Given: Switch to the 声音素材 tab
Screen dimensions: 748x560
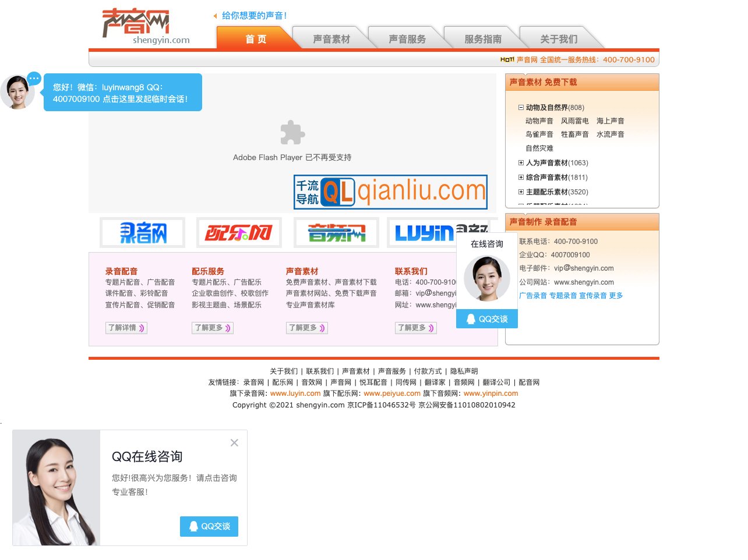Looking at the screenshot, I should click(x=331, y=39).
